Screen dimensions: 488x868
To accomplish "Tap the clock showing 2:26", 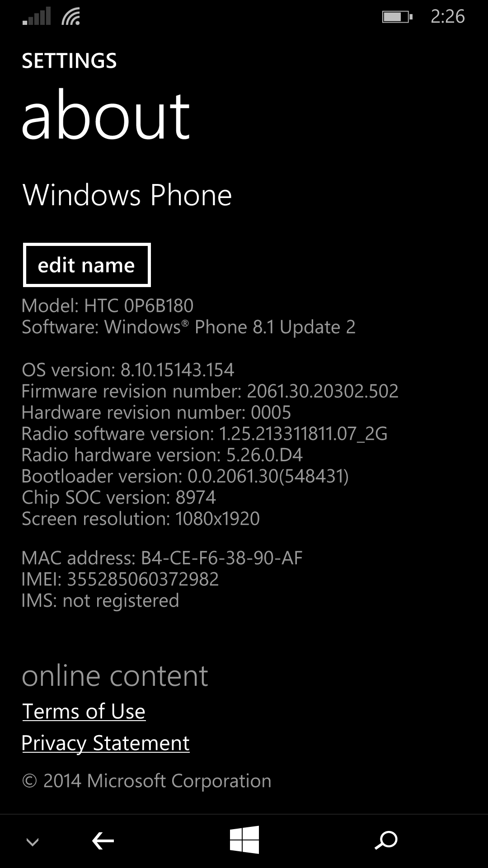I will pyautogui.click(x=447, y=17).
